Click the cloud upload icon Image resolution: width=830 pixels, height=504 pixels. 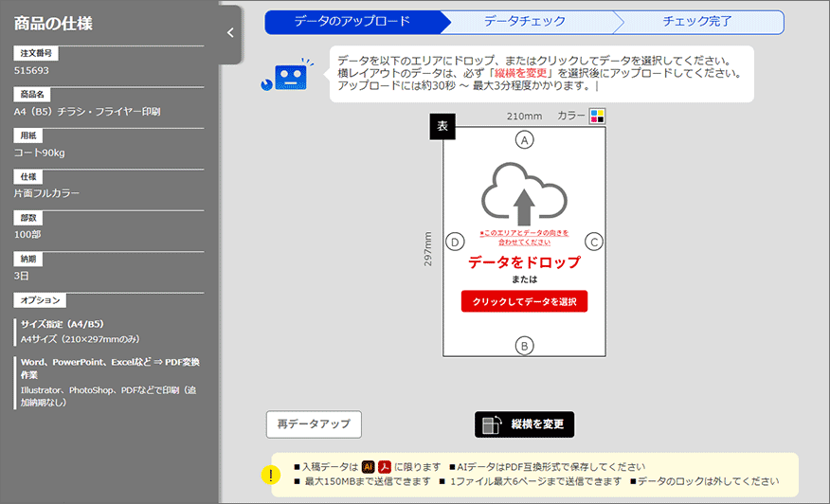tap(524, 193)
